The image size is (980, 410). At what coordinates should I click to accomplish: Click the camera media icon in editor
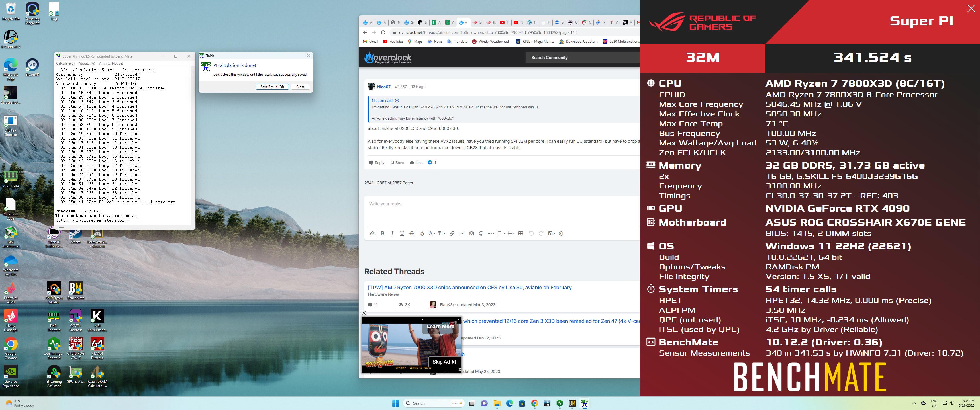471,233
